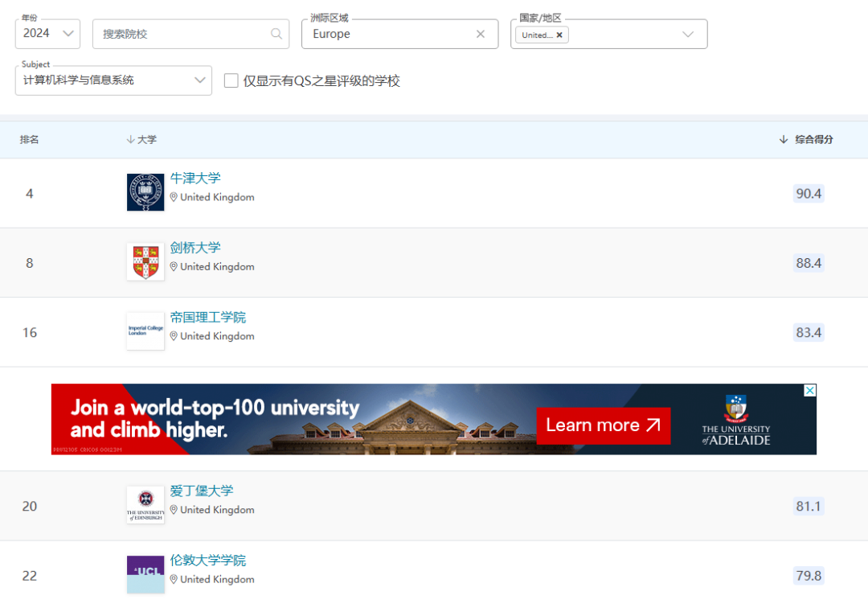Click the location pin icon under 爱丁堡大学

[174, 509]
